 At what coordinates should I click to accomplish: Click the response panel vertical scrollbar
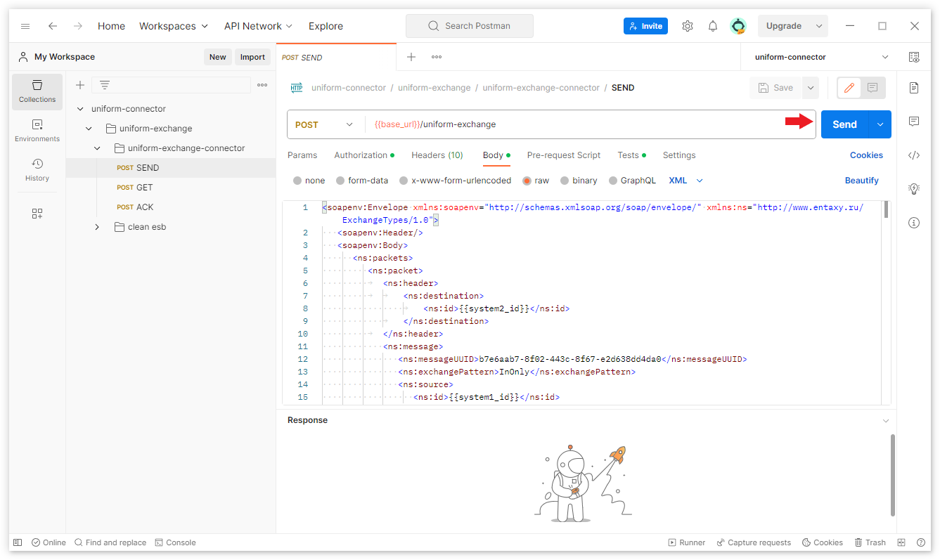[x=893, y=474]
